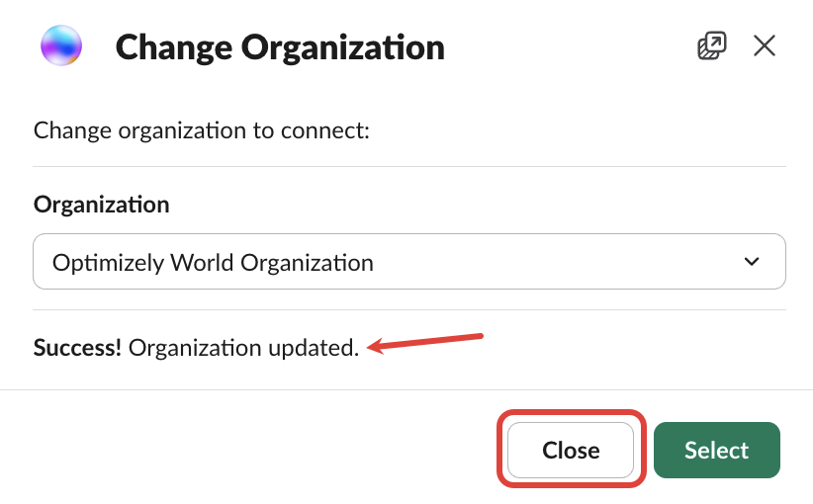Click the bold Organization field label
813x504 pixels.
[101, 205]
